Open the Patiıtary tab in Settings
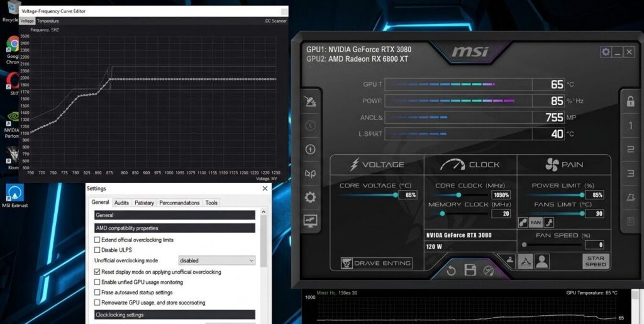Screen dimensions: 644x324 [x=144, y=203]
